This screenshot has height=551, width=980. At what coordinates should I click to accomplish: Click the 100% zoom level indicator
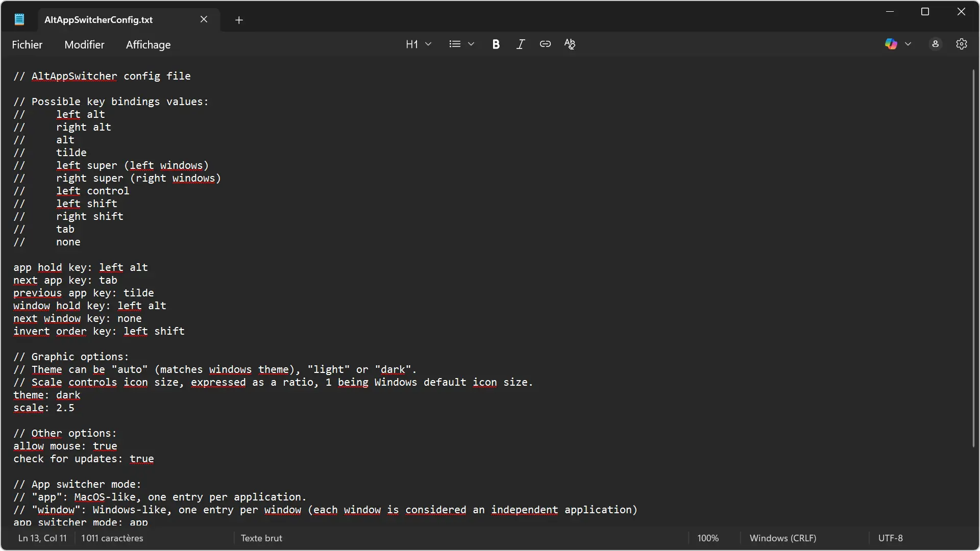[708, 538]
